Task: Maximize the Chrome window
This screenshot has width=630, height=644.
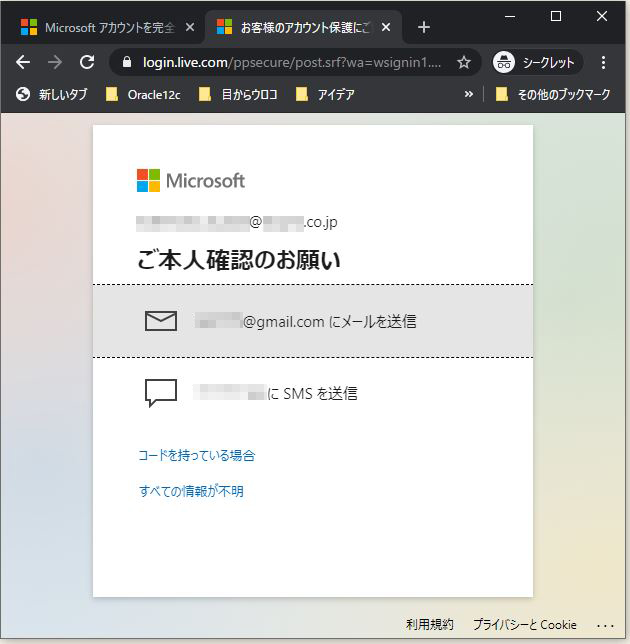Action: coord(556,16)
